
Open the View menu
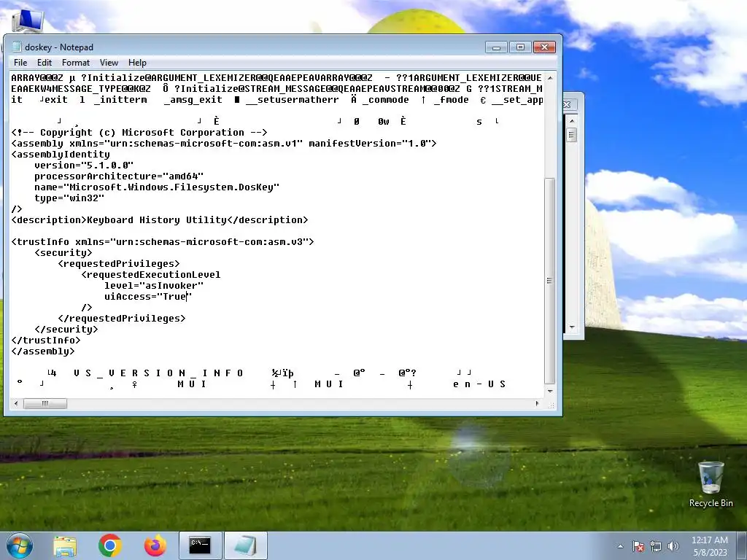pyautogui.click(x=109, y=63)
